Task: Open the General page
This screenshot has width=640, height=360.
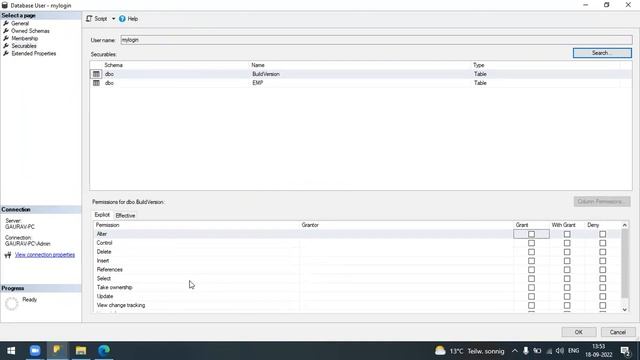Action: pyautogui.click(x=20, y=23)
